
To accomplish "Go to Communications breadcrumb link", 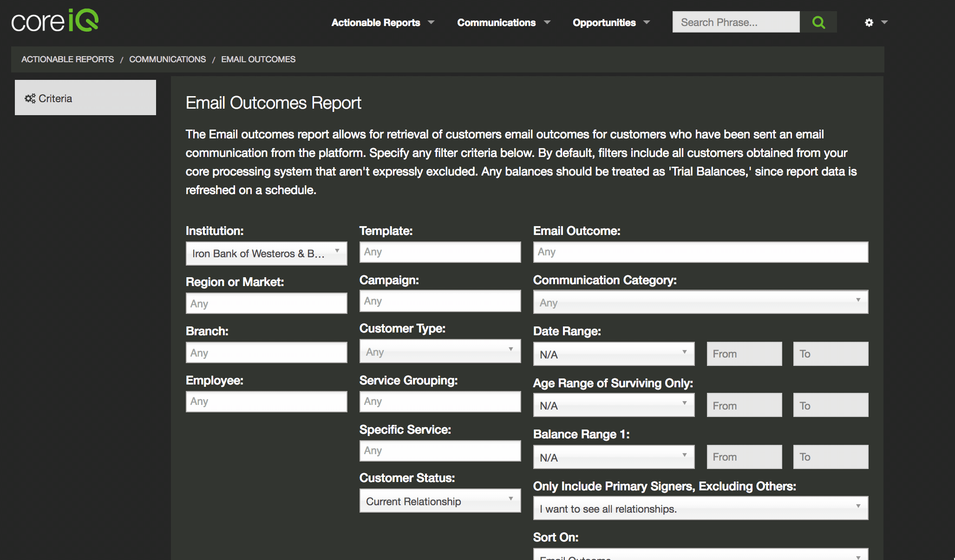I will tap(167, 59).
